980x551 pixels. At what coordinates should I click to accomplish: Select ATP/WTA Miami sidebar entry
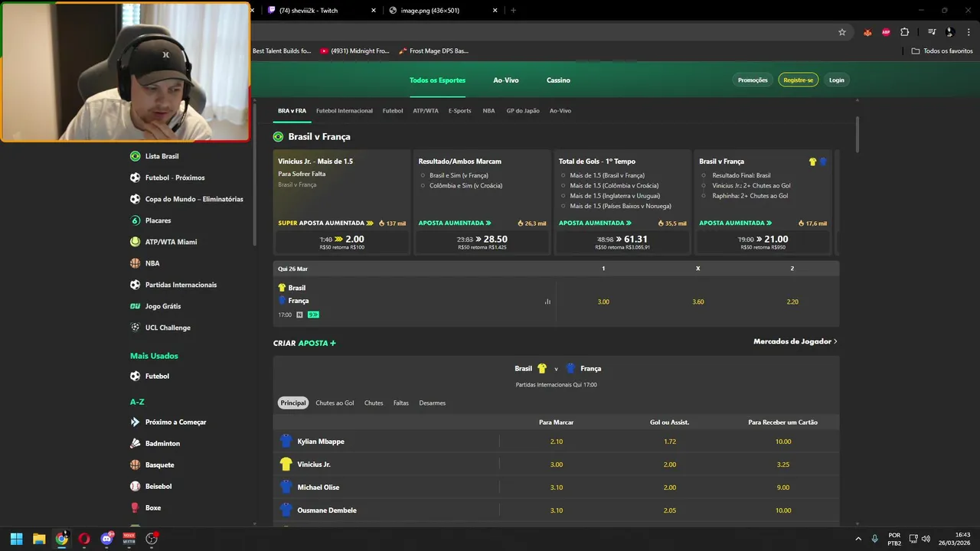164,242
